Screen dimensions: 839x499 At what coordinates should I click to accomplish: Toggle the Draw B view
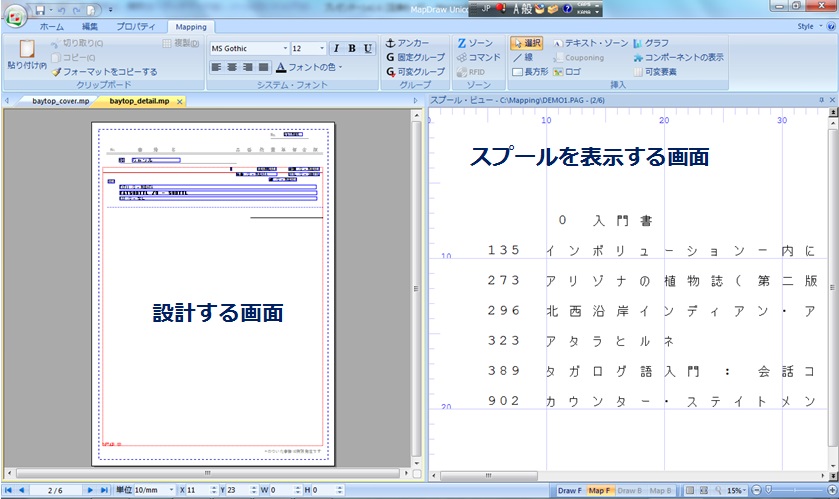point(629,490)
